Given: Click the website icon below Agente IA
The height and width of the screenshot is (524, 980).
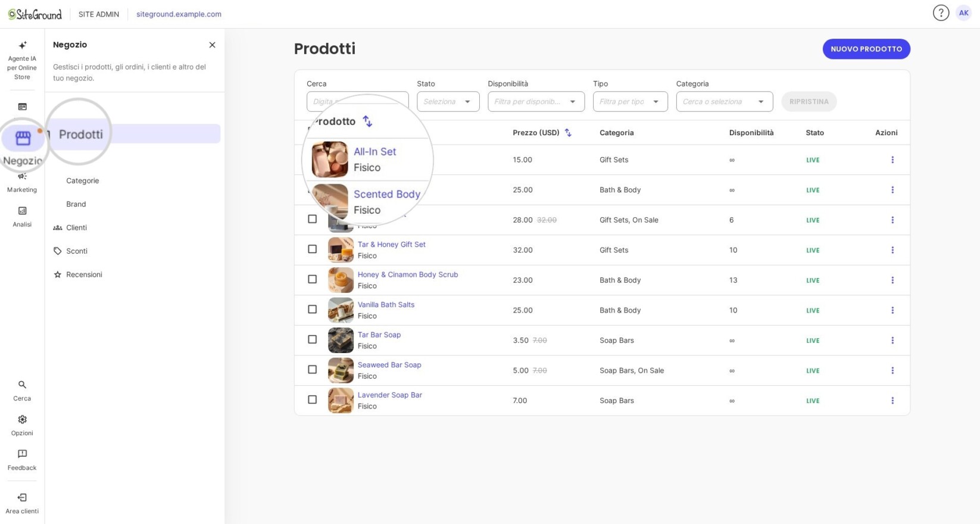Looking at the screenshot, I should pyautogui.click(x=22, y=107).
